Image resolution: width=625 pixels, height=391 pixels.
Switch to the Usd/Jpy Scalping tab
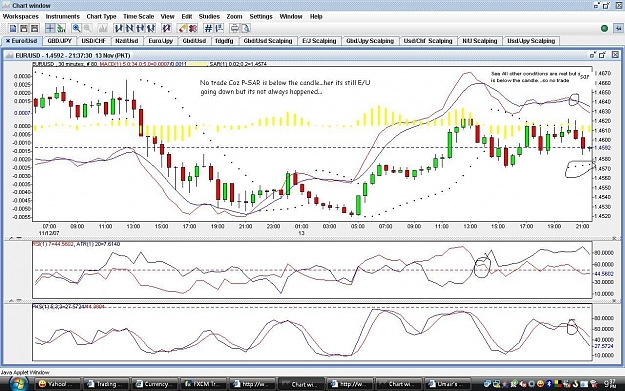pos(531,41)
